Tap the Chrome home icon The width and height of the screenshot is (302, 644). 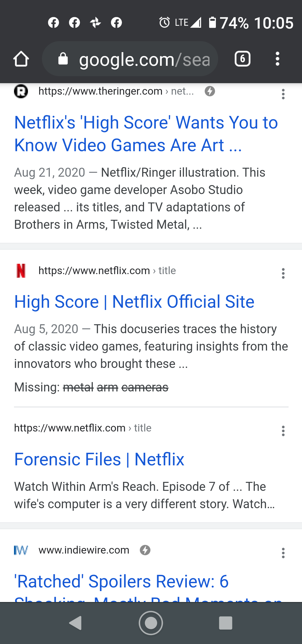tap(21, 59)
